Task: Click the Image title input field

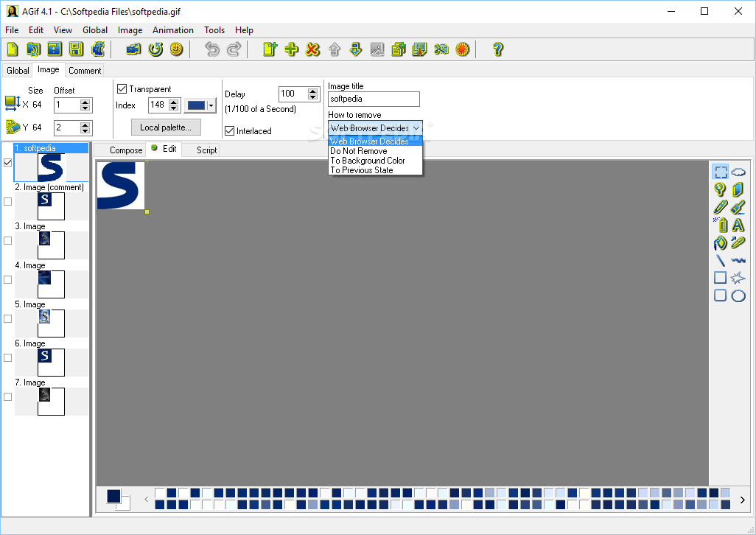Action: tap(374, 99)
